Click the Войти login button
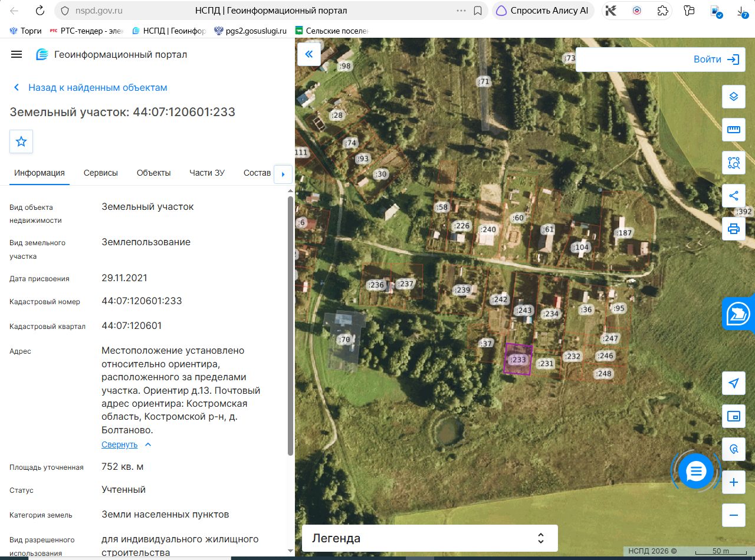 (716, 60)
